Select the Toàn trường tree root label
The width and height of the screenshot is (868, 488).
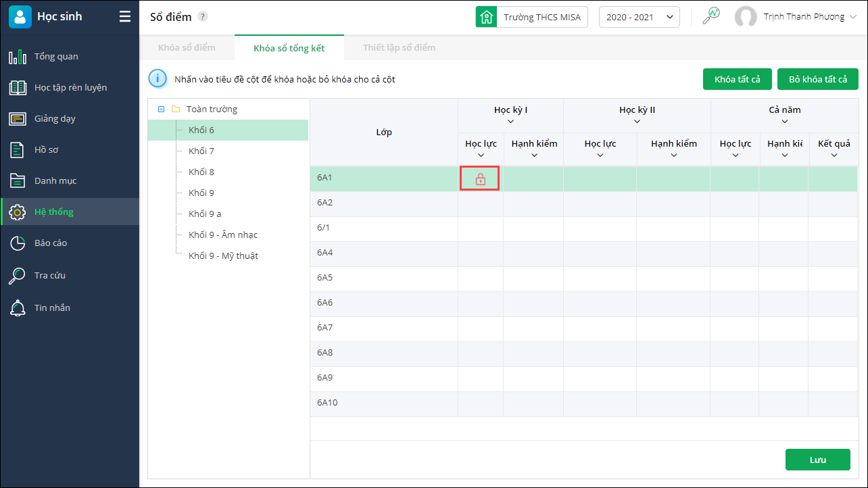point(212,109)
